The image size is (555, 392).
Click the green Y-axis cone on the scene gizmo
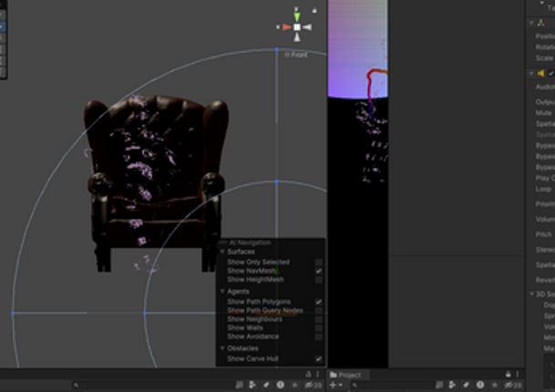[x=297, y=16]
